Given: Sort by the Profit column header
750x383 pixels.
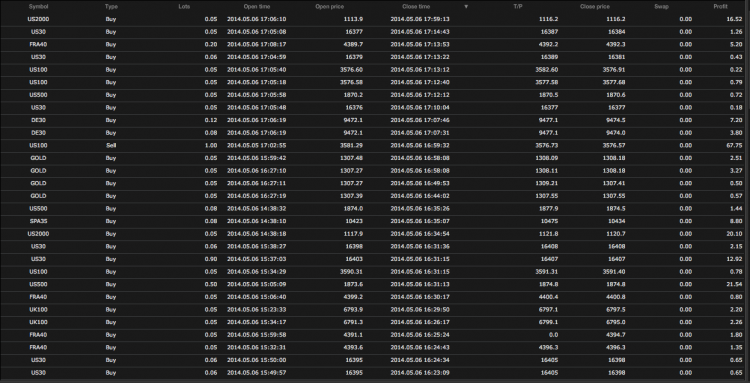Looking at the screenshot, I should [720, 7].
